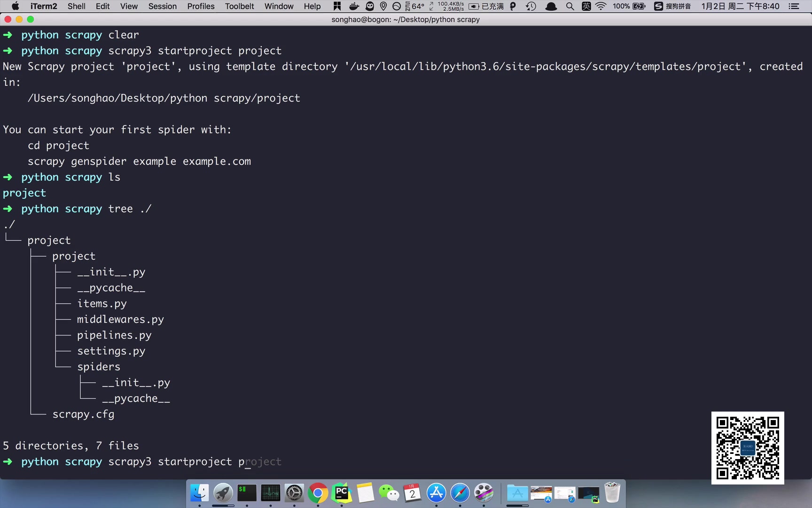
Task: Open the iTerm2 application menu
Action: pyautogui.click(x=44, y=6)
